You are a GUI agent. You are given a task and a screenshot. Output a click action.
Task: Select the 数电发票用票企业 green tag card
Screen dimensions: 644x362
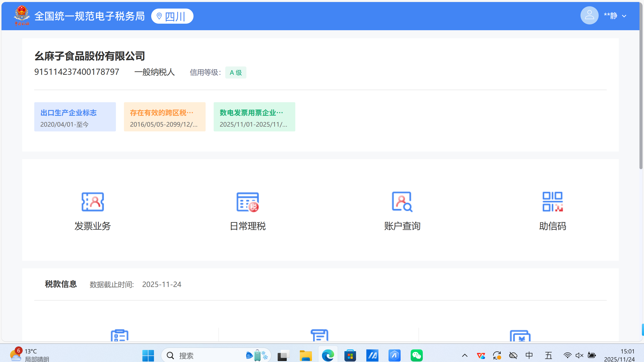[254, 117]
